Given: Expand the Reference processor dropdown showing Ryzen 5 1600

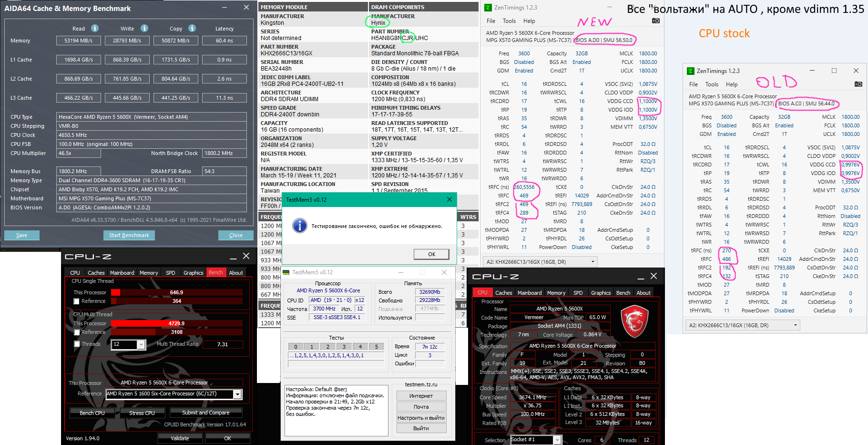Looking at the screenshot, I should 237,394.
